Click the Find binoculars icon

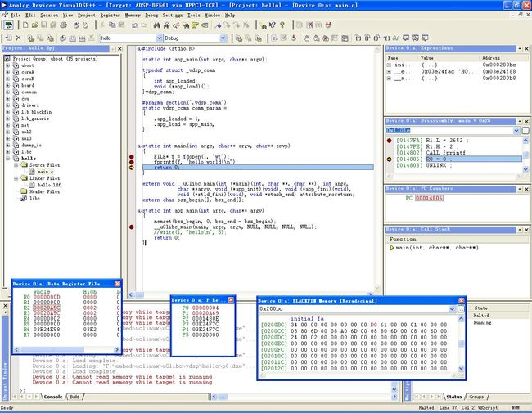click(156, 25)
